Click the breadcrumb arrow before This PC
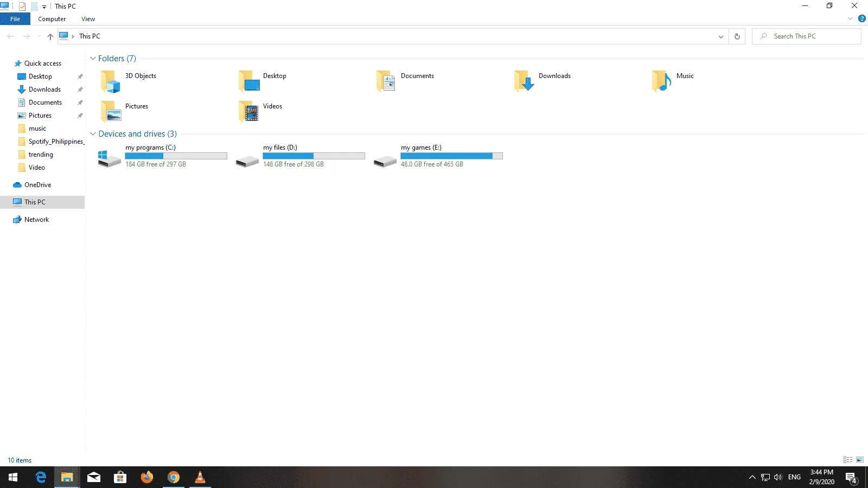Viewport: 868px width, 488px height. (73, 36)
